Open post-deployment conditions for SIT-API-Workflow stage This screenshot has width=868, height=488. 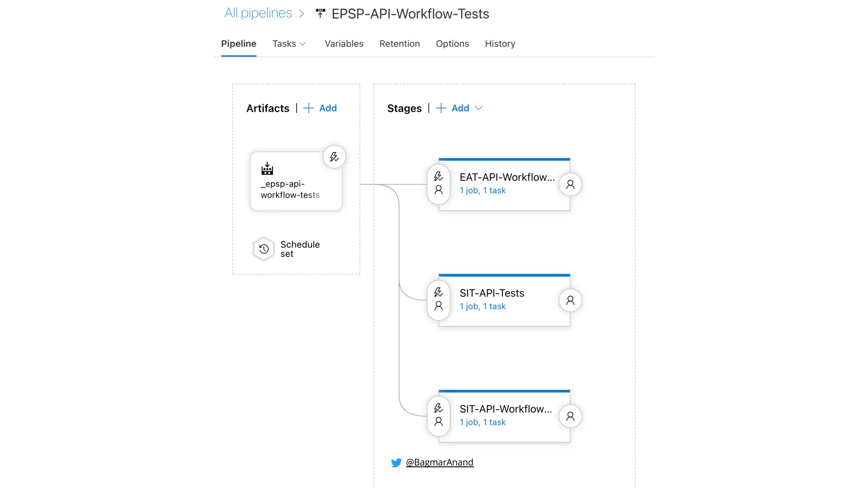coord(570,416)
